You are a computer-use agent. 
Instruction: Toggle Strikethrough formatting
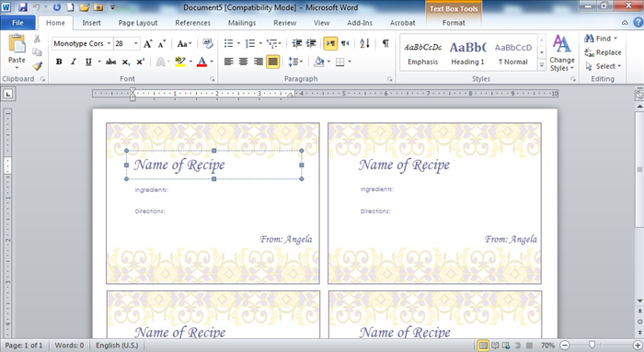click(x=111, y=62)
